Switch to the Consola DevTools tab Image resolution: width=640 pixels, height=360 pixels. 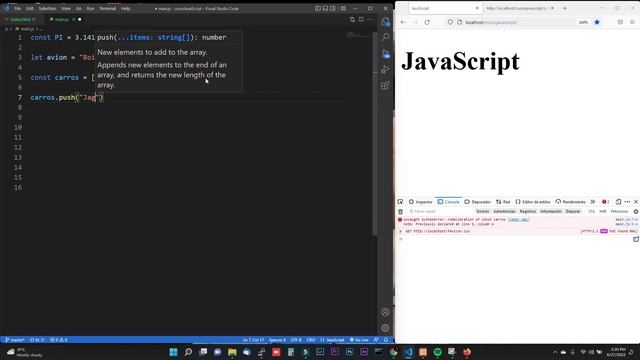pyautogui.click(x=448, y=202)
